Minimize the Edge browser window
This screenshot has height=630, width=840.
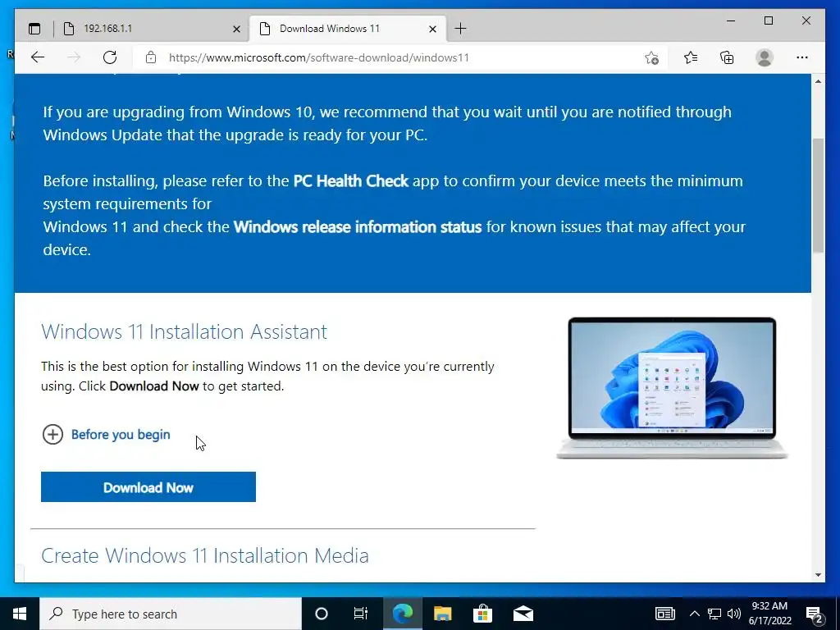tap(731, 21)
